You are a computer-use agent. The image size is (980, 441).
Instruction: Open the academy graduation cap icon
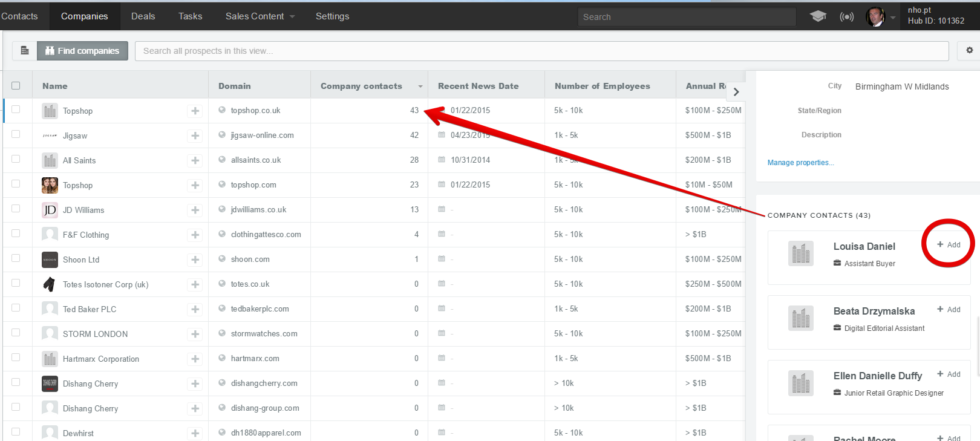[818, 16]
